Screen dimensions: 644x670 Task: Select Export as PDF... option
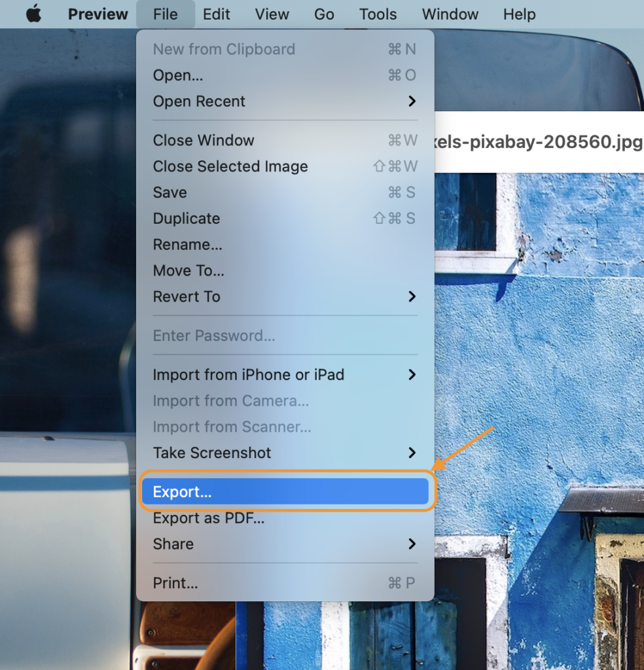(209, 518)
